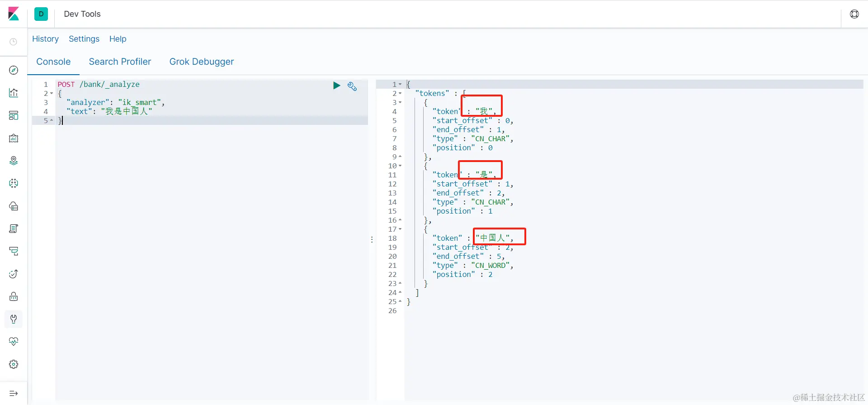
Task: Open Dashboard icon in sidebar
Action: click(x=14, y=115)
